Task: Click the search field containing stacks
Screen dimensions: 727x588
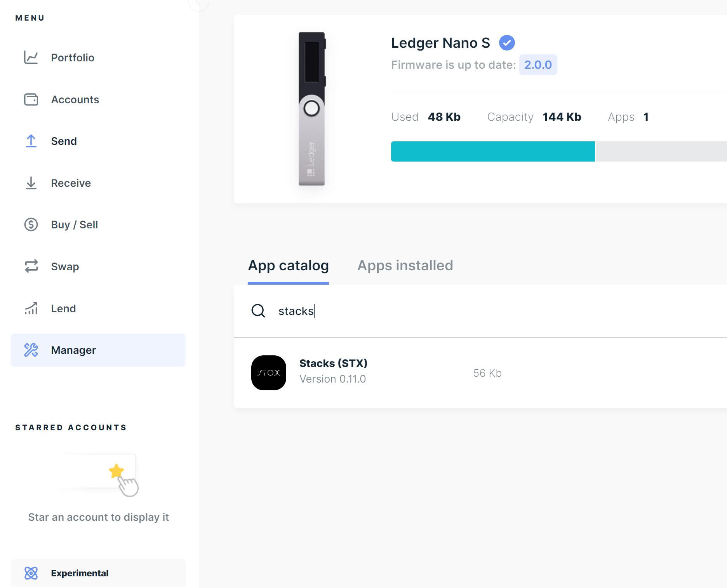Action: [480, 311]
